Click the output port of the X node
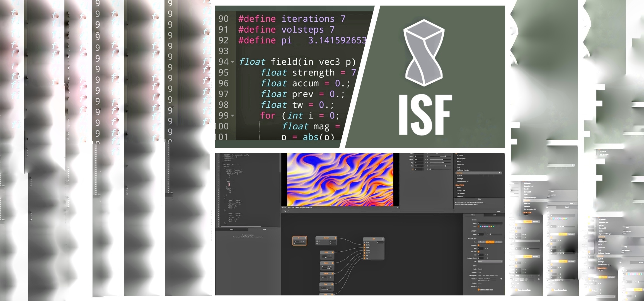The width and height of the screenshot is (644, 301). coord(305,238)
